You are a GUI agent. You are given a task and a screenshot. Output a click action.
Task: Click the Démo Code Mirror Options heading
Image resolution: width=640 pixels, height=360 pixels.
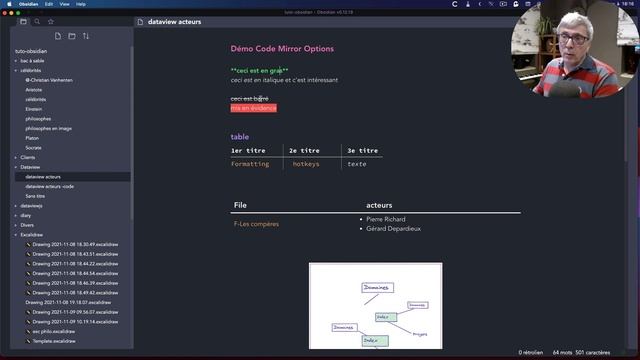click(282, 49)
